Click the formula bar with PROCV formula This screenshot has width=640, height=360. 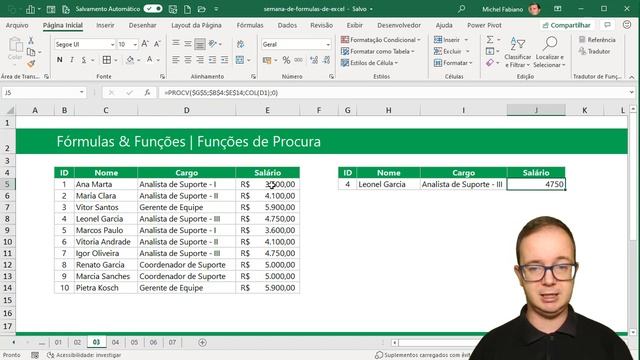click(394, 93)
